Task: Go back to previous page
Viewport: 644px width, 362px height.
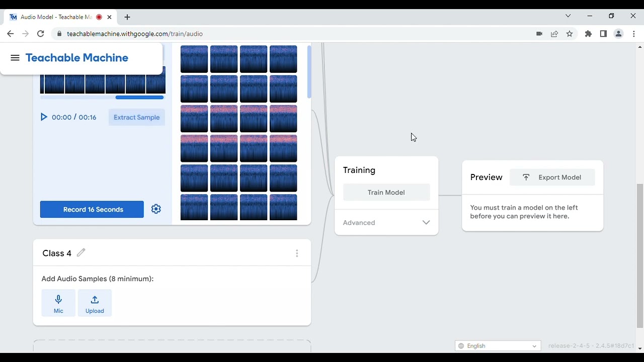Action: point(11,34)
